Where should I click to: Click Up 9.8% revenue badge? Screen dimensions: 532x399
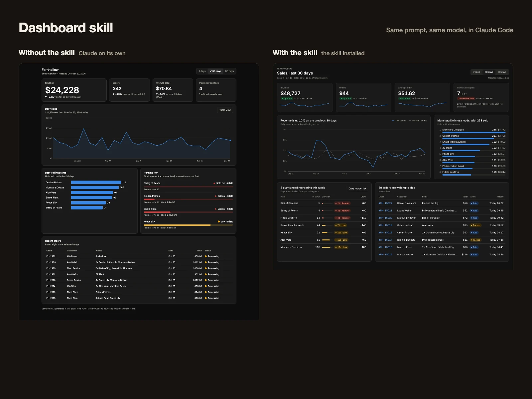[287, 98]
